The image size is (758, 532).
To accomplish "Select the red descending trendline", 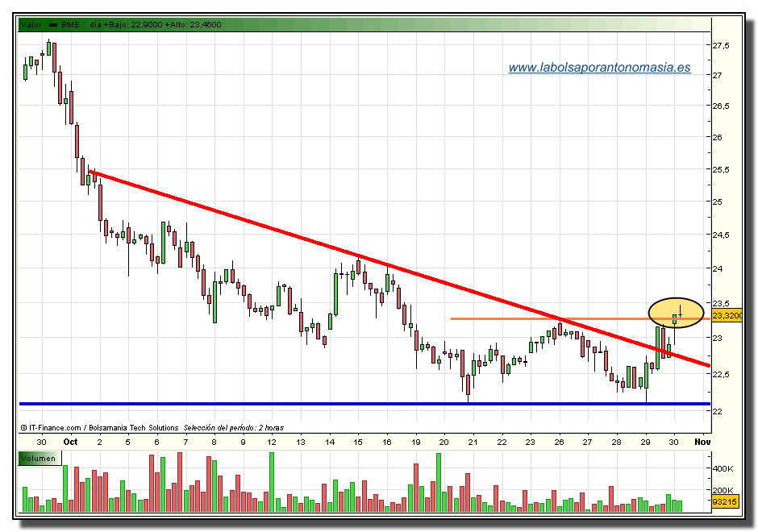I will tap(399, 268).
